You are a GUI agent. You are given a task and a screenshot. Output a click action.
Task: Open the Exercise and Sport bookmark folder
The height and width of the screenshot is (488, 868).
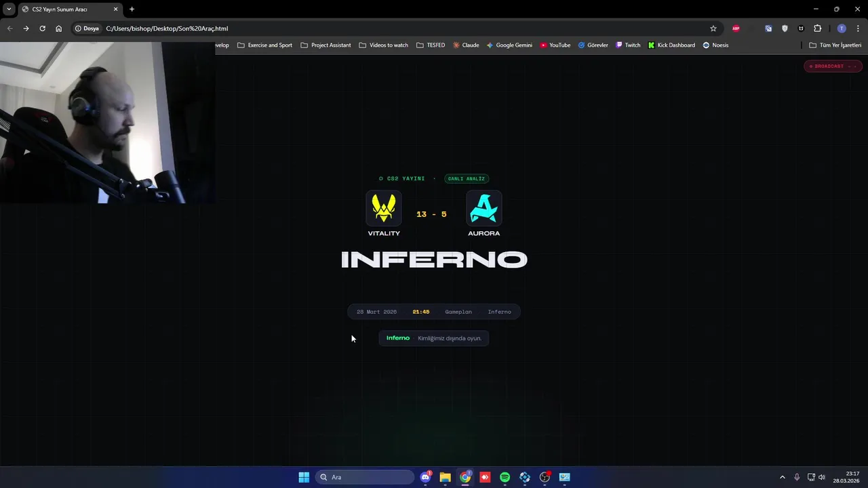pyautogui.click(x=264, y=45)
